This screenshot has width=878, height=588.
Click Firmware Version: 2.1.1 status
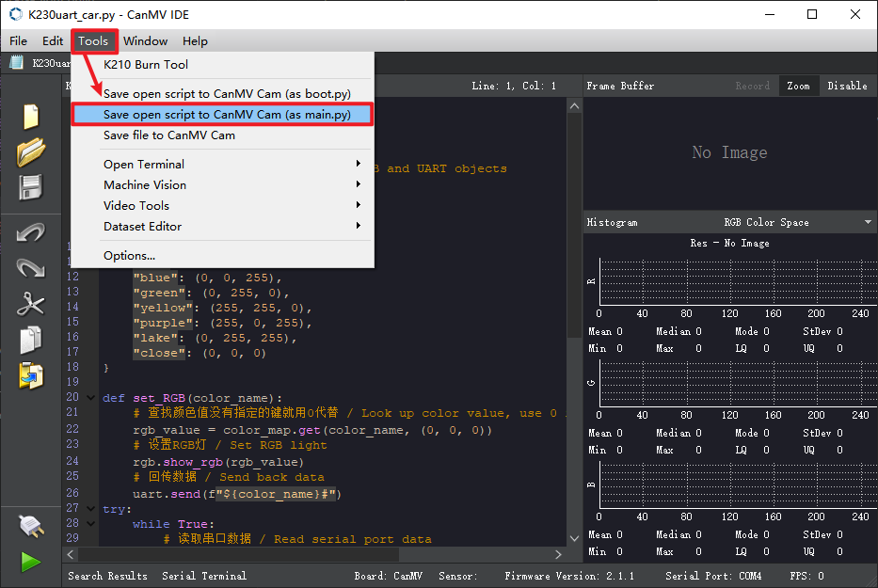569,576
